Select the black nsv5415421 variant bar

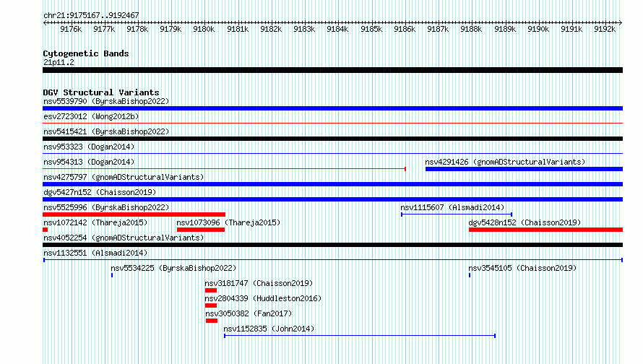coord(332,139)
